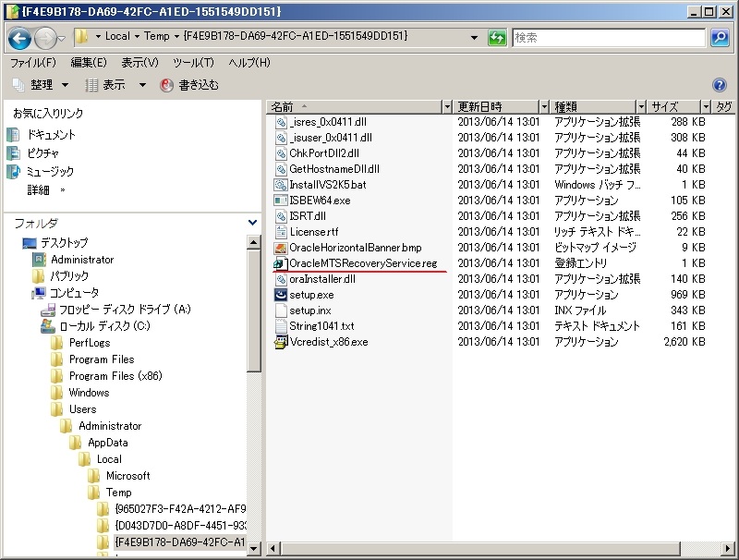Collapse the フォルダ panel with its chevron
This screenshot has height=560, width=739.
pos(253,223)
